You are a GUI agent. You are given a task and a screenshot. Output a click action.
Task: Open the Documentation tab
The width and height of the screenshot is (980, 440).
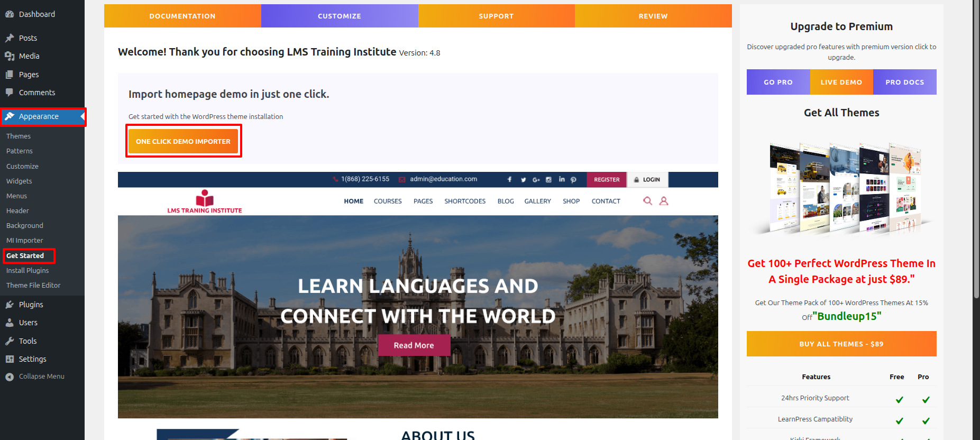pos(182,16)
